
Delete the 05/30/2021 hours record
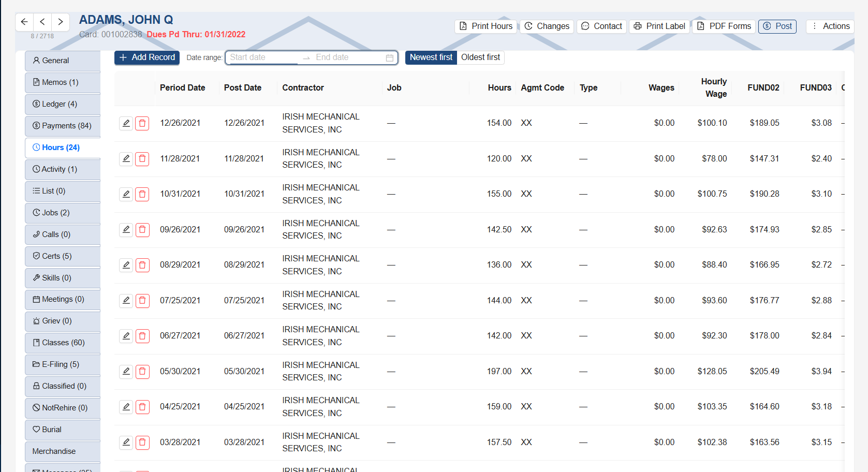point(142,372)
